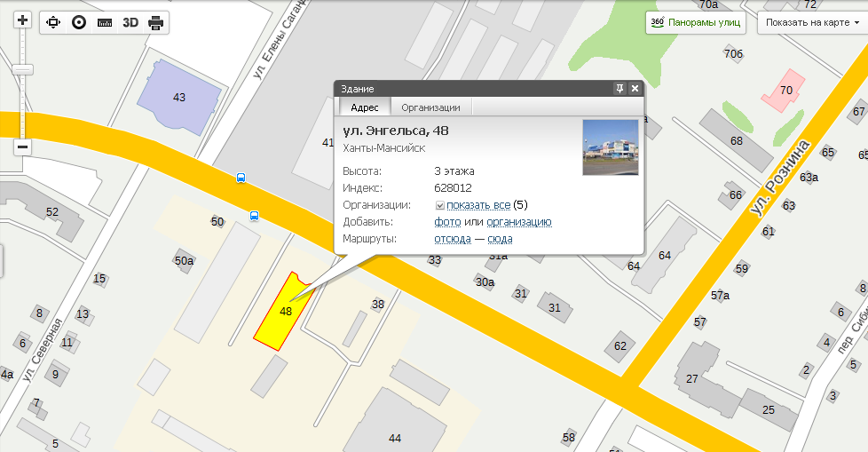Print the map using printer icon

tap(155, 22)
